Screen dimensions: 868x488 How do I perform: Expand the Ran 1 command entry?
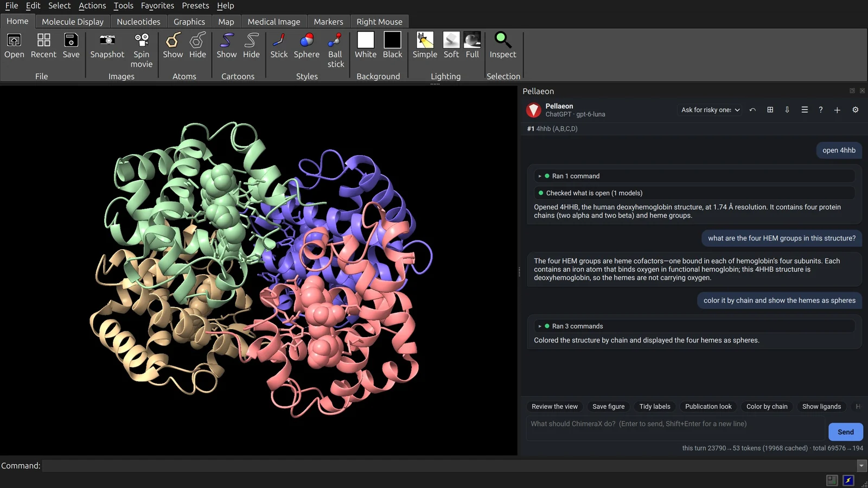click(x=694, y=176)
